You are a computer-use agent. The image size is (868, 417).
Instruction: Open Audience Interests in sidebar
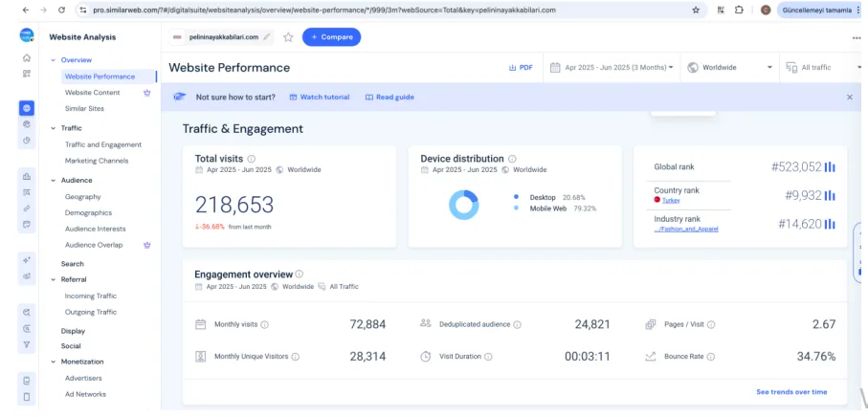(x=95, y=229)
